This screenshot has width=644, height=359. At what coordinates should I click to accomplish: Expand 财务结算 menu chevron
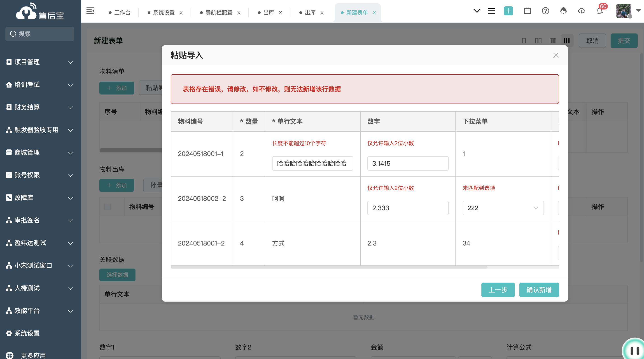70,108
